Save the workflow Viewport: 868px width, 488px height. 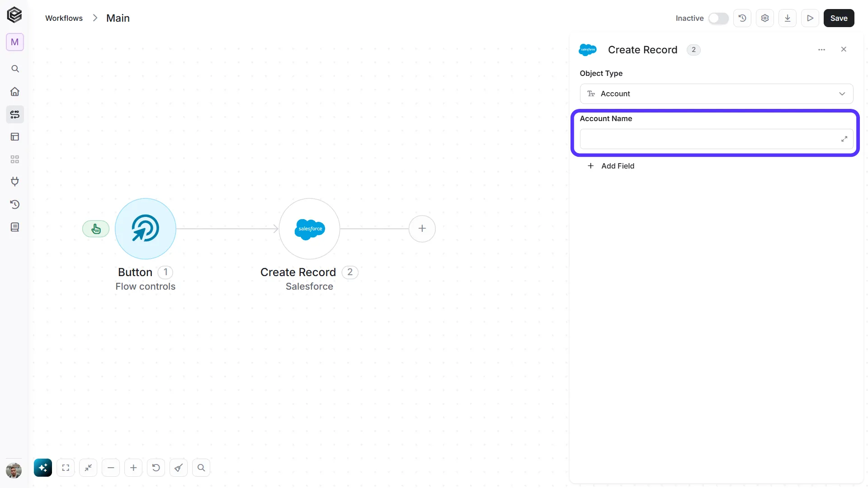(839, 18)
